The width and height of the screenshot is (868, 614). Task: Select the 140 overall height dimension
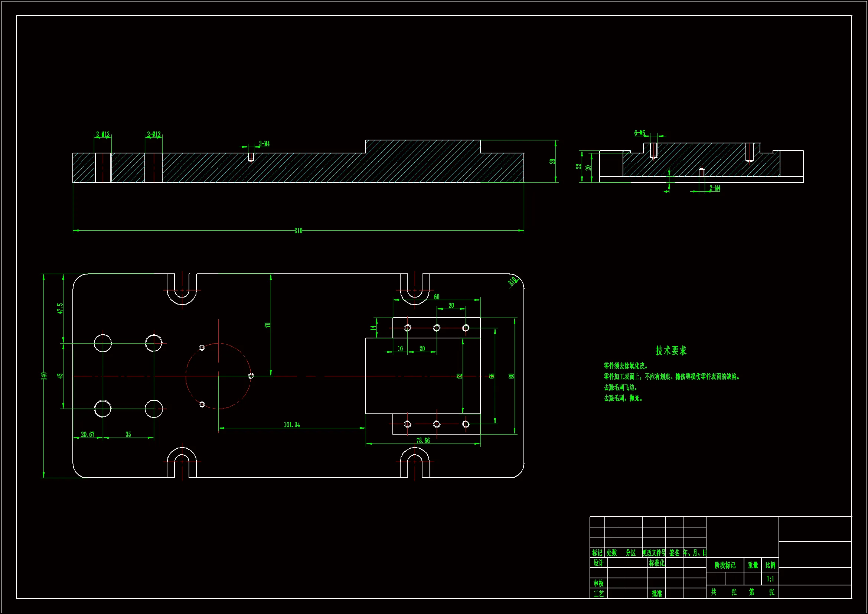44,376
